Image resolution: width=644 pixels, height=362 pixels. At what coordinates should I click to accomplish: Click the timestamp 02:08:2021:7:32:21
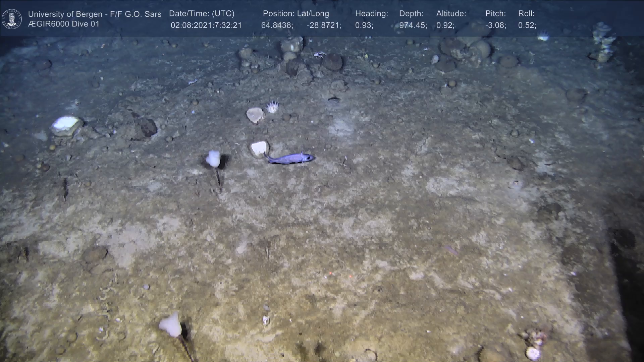coord(206,25)
